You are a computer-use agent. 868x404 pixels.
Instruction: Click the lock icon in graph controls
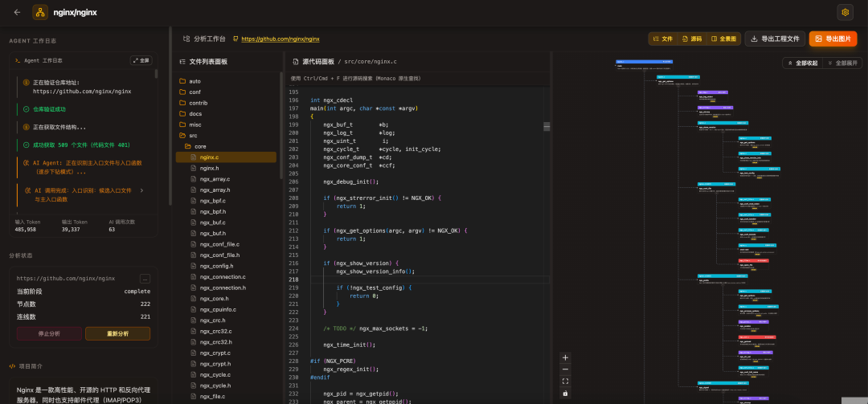click(565, 394)
